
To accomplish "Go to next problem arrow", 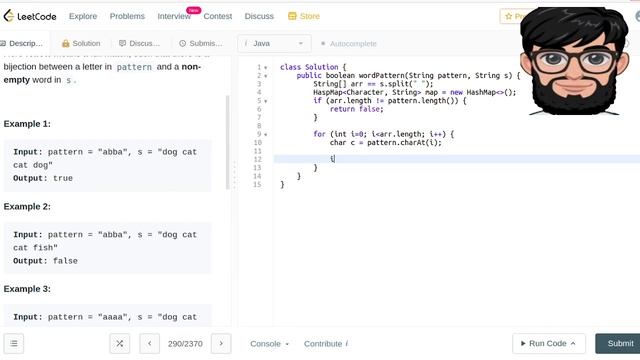I will click(221, 344).
